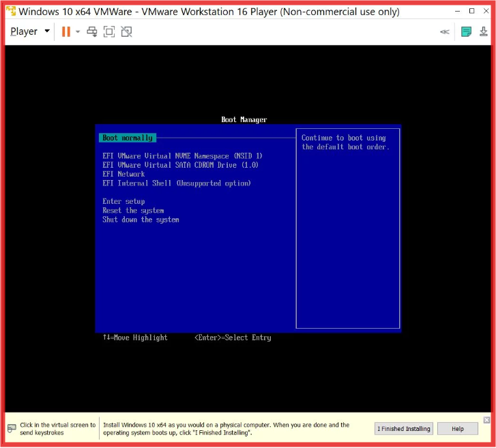The image size is (496, 448).
Task: Toggle Unity mode icon
Action: tap(126, 31)
